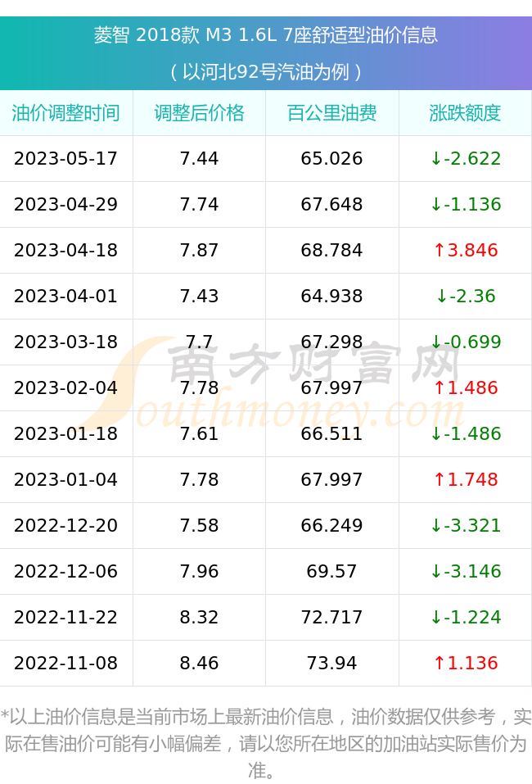Click the red ↑1.136 change value
Screen dimensions: 532x784
[x=465, y=663]
